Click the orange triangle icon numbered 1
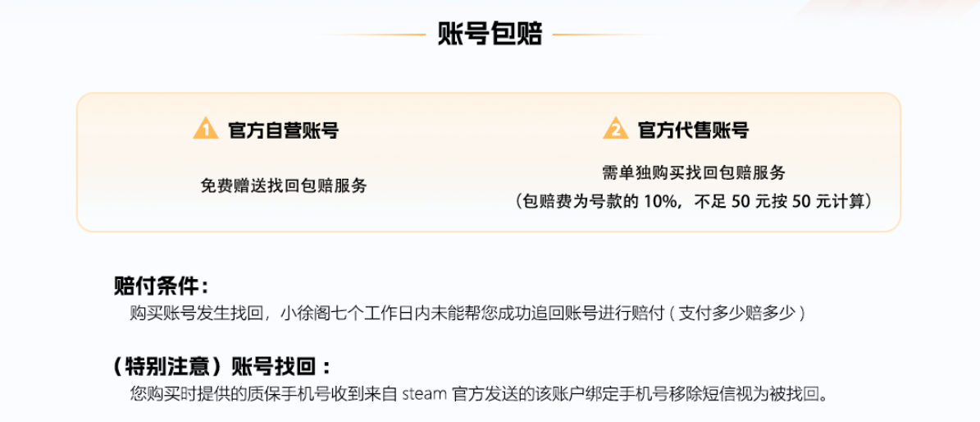Image resolution: width=980 pixels, height=422 pixels. (206, 128)
